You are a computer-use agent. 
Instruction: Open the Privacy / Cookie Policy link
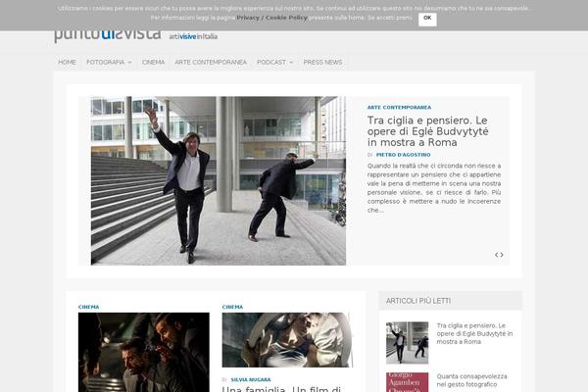click(271, 18)
